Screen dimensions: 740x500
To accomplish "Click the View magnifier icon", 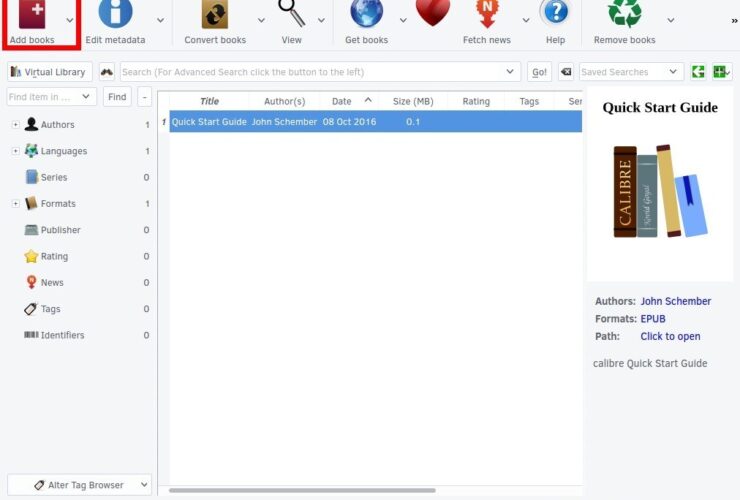I will point(291,13).
